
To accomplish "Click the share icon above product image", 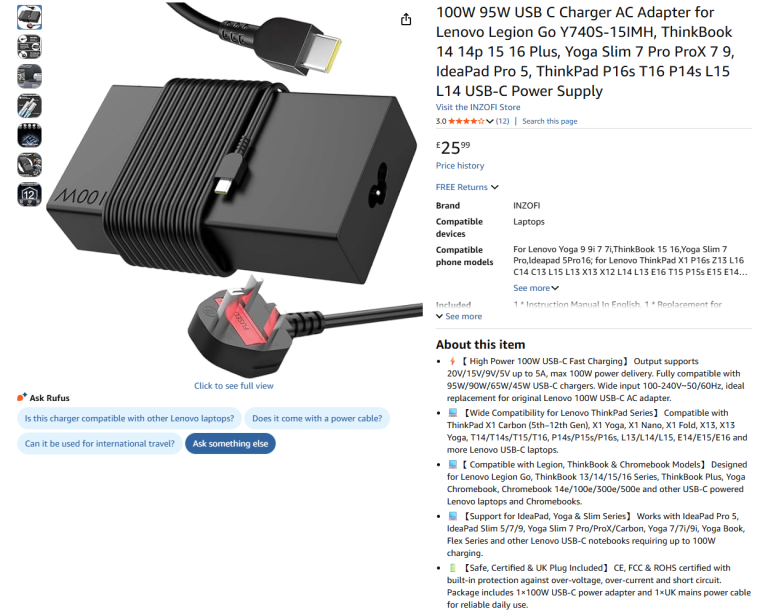I will point(406,20).
